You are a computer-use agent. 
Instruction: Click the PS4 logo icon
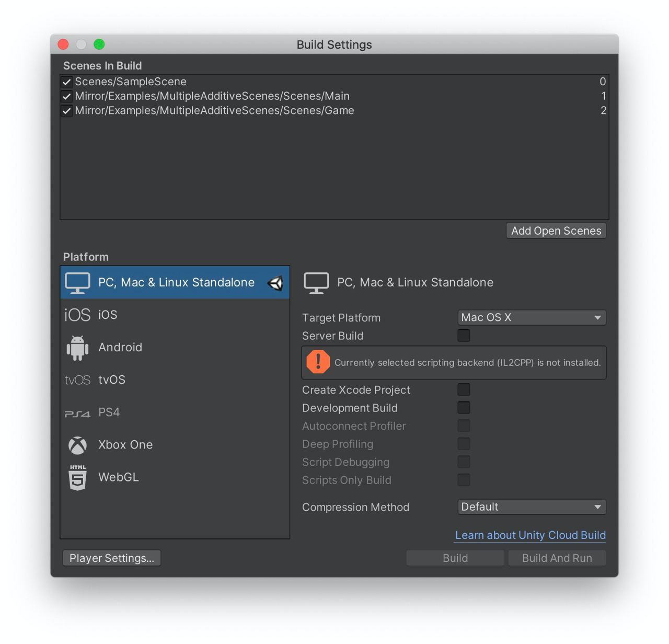77,413
